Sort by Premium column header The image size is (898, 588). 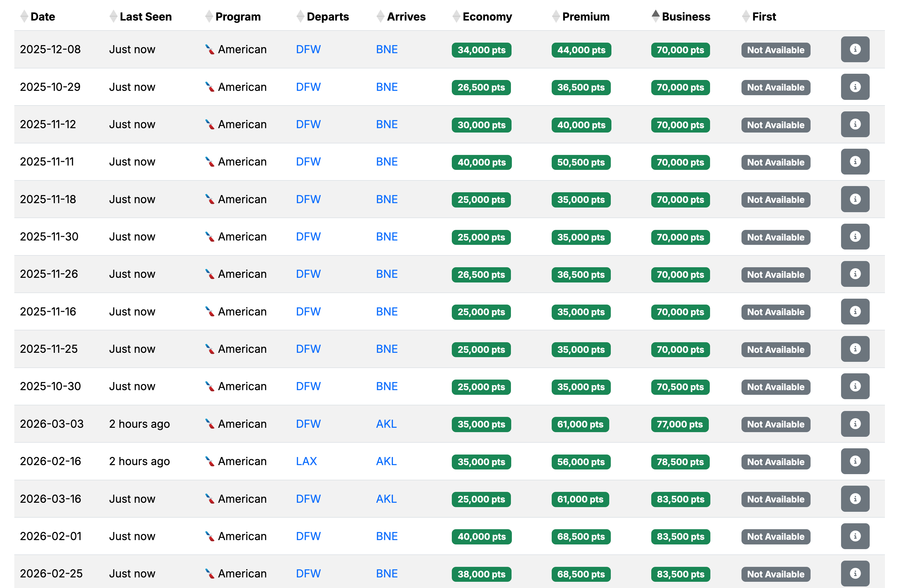(x=585, y=16)
